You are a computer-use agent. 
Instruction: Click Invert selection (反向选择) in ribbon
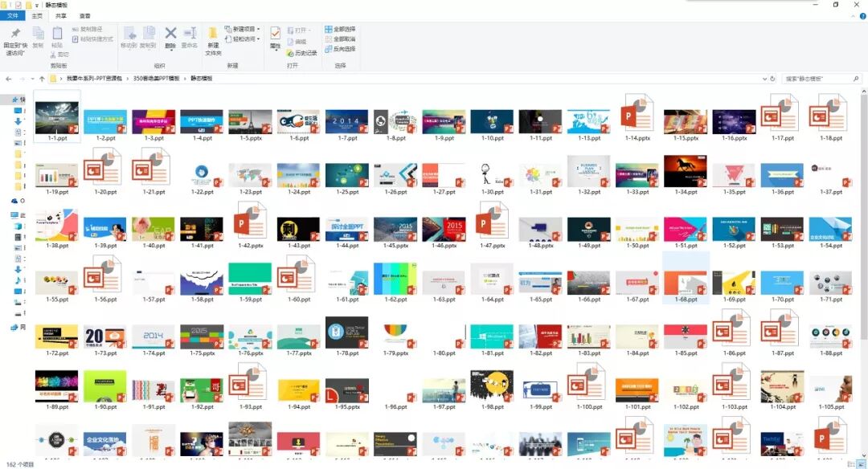(x=340, y=49)
